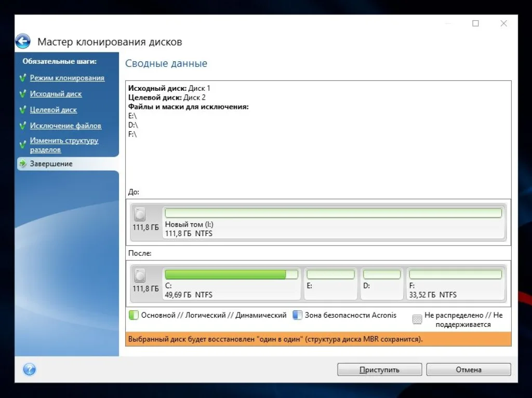Open the Исходный диск step
532x398 pixels.
pyautogui.click(x=56, y=94)
